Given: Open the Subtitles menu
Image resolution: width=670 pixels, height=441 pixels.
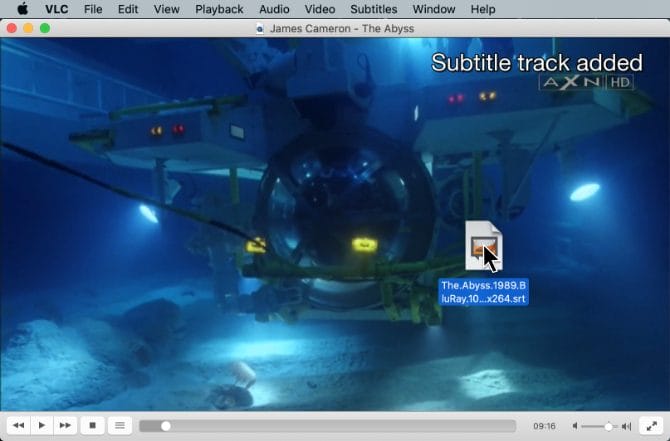Looking at the screenshot, I should [x=373, y=9].
